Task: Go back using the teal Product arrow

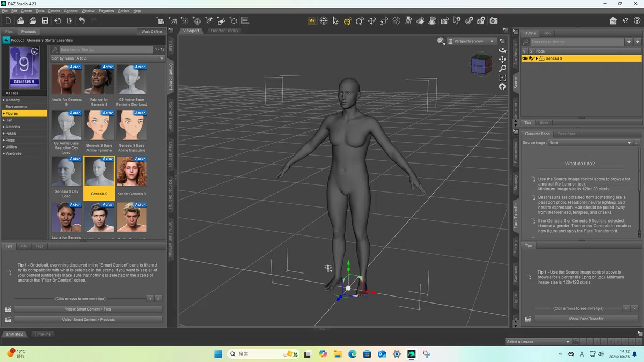Action: [x=6, y=40]
